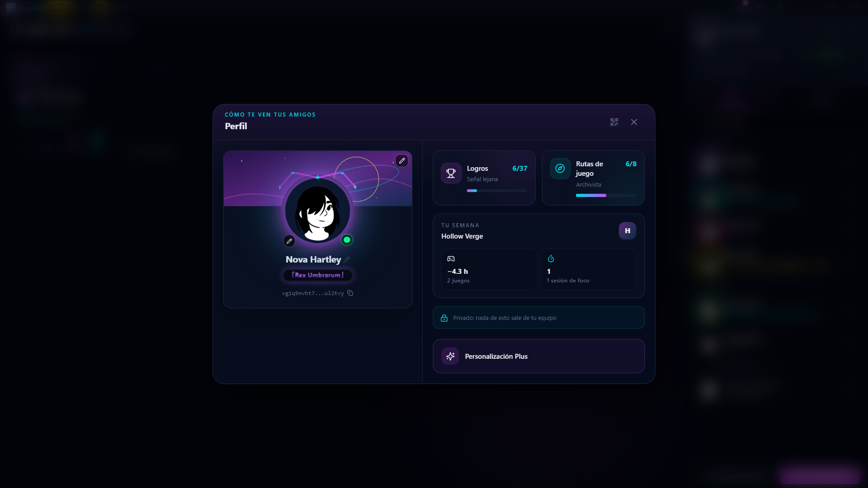Click the privacy notice text banner
Viewport: 868px width, 488px height.
[538, 318]
